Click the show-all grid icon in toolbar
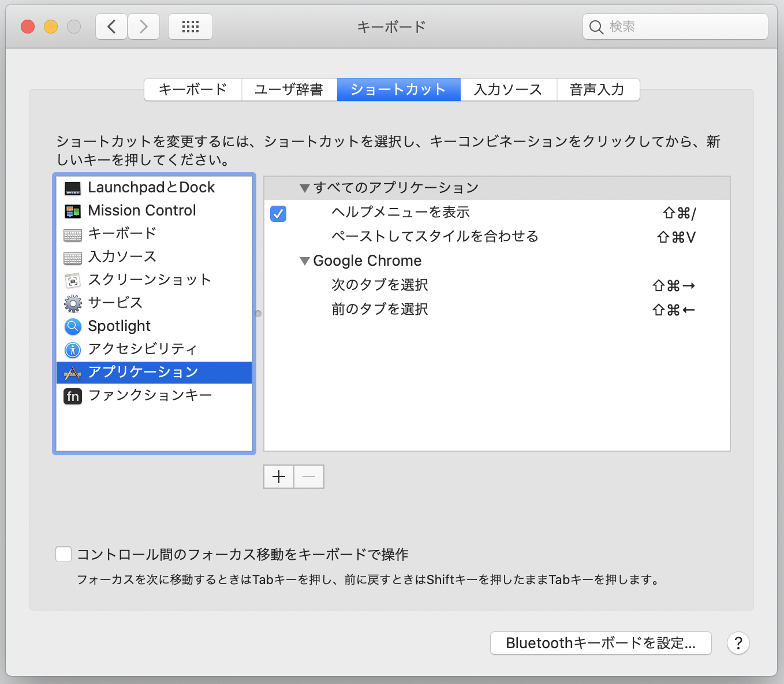 (191, 26)
